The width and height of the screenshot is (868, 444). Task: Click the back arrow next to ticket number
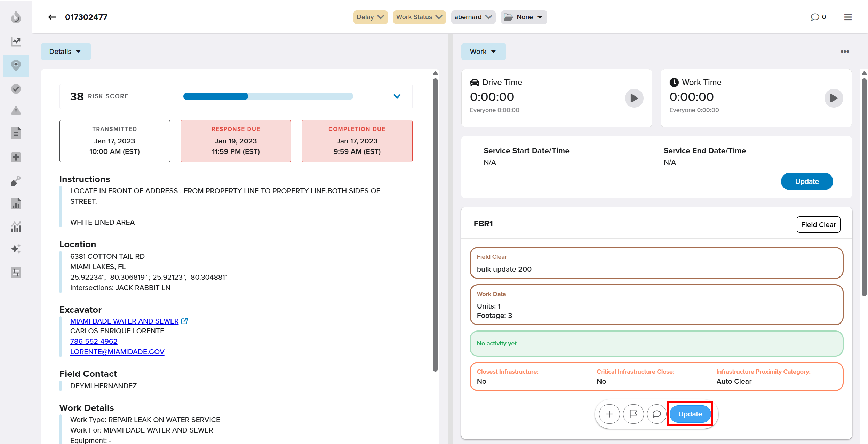point(53,17)
